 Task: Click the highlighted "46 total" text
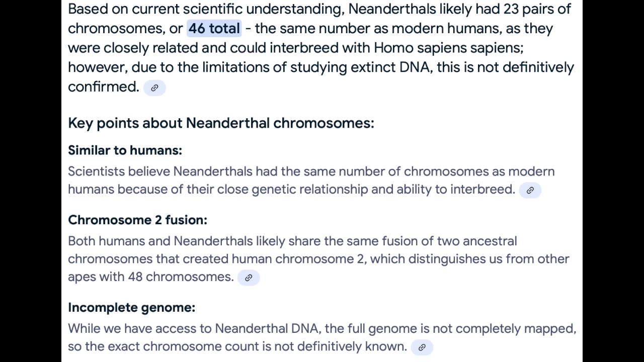[214, 28]
